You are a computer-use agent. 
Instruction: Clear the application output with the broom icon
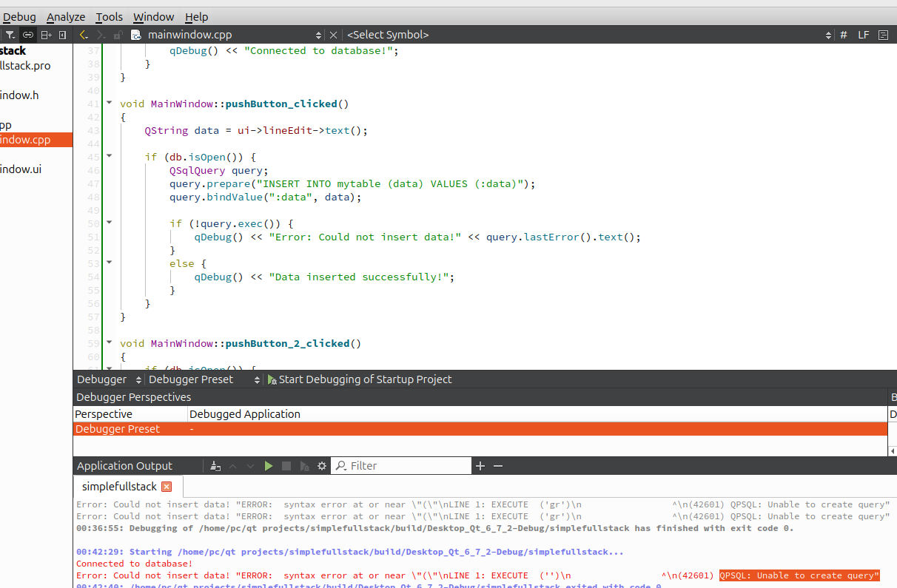point(215,465)
